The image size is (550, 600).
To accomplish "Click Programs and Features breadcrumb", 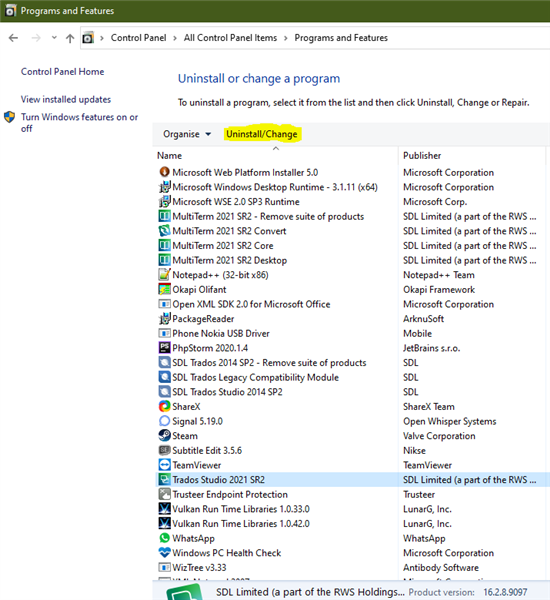I will [341, 38].
